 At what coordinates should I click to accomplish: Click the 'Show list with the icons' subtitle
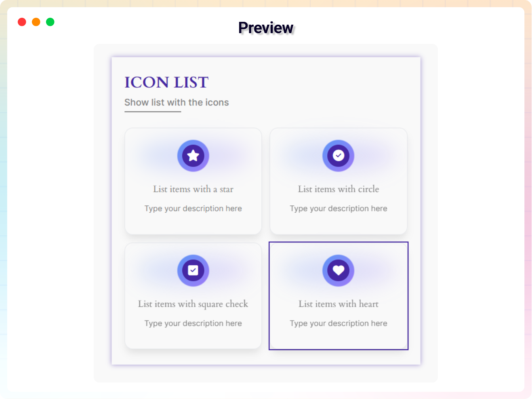click(177, 103)
